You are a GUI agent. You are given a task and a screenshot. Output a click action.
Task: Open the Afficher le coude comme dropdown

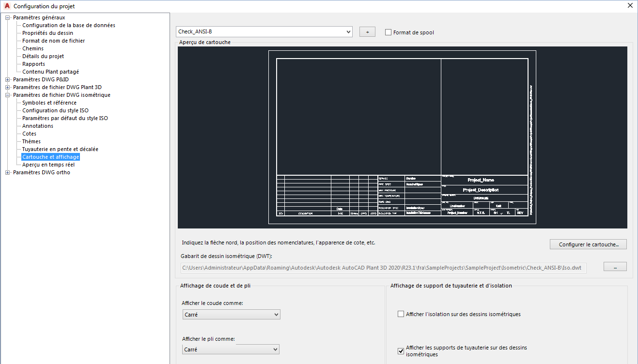(232, 315)
